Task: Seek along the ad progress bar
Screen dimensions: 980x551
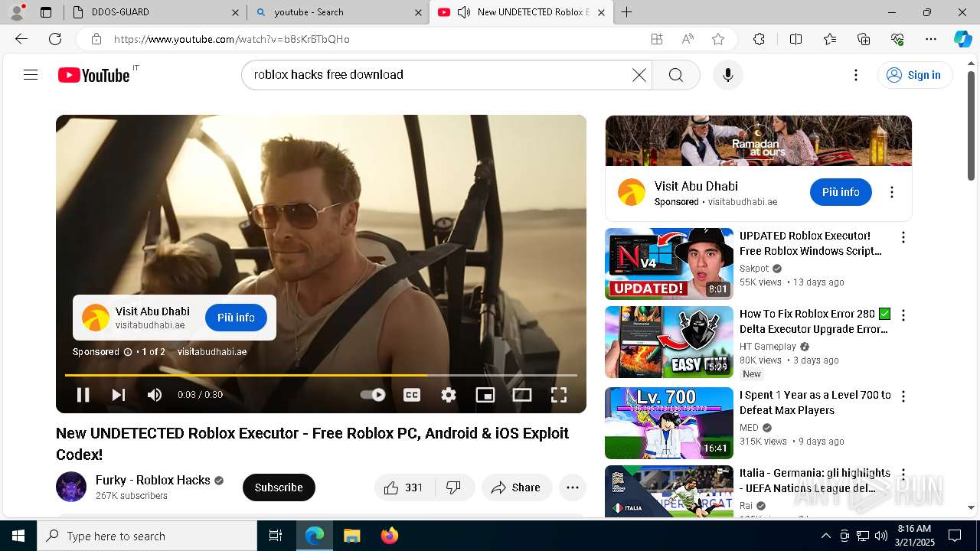Action: point(321,375)
